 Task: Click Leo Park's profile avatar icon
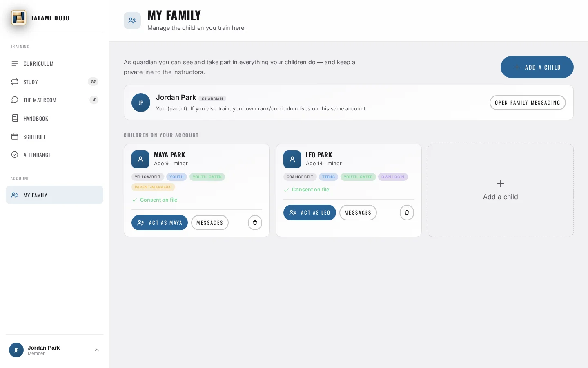click(x=292, y=159)
